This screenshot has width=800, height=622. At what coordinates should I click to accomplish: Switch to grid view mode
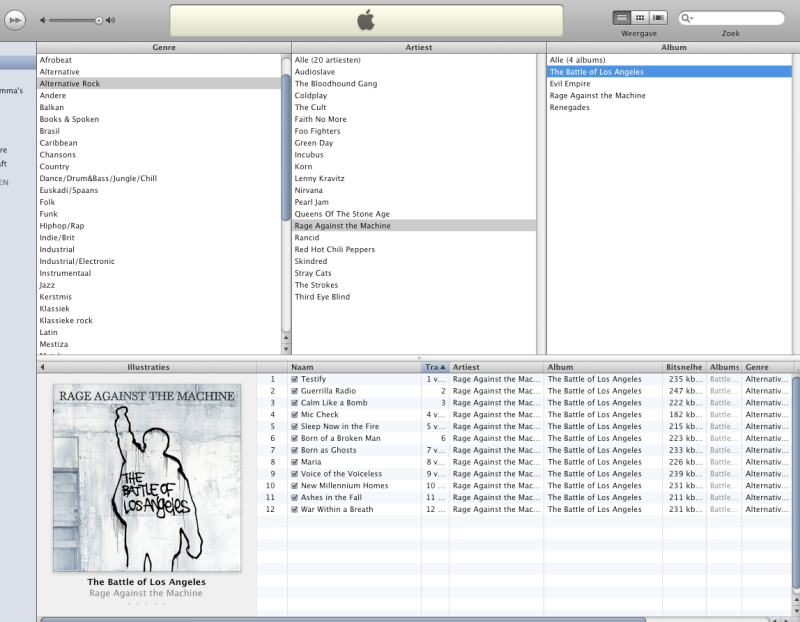pos(640,18)
